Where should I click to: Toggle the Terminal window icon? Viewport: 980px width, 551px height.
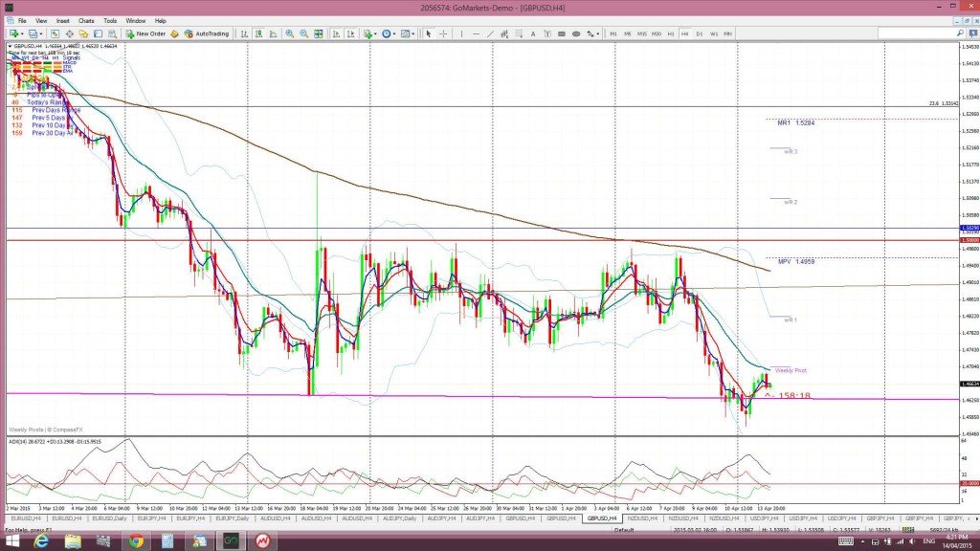(x=99, y=33)
